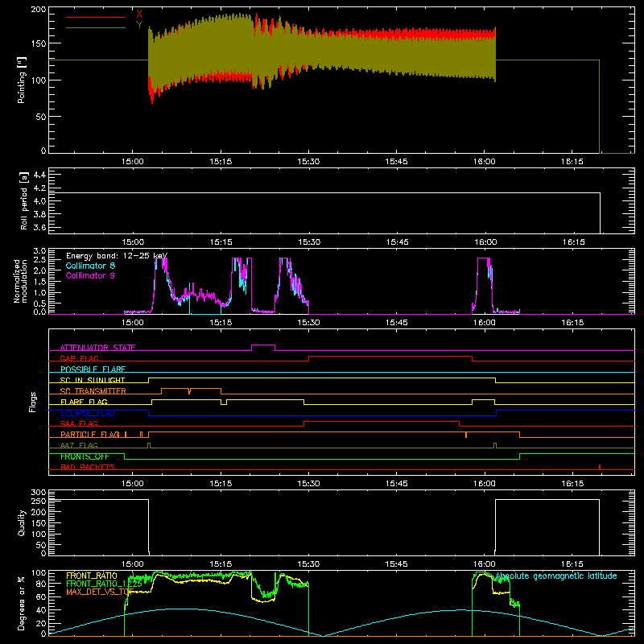Click the 16:00 time label under Quality plot

click(x=485, y=564)
